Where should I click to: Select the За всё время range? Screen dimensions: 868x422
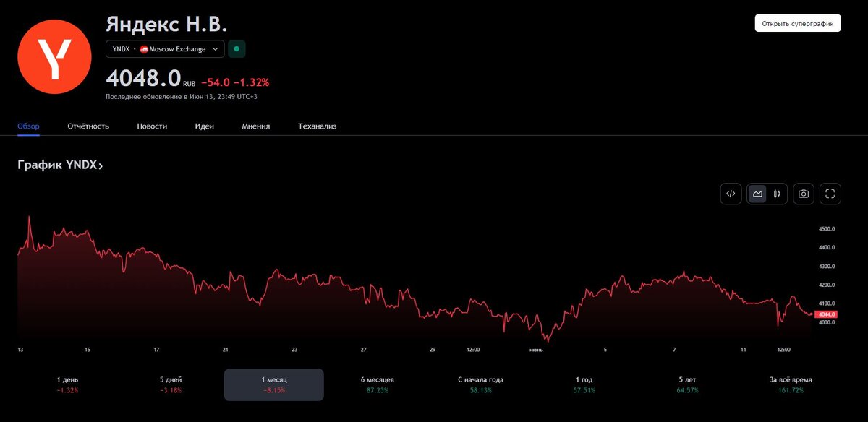(791, 384)
